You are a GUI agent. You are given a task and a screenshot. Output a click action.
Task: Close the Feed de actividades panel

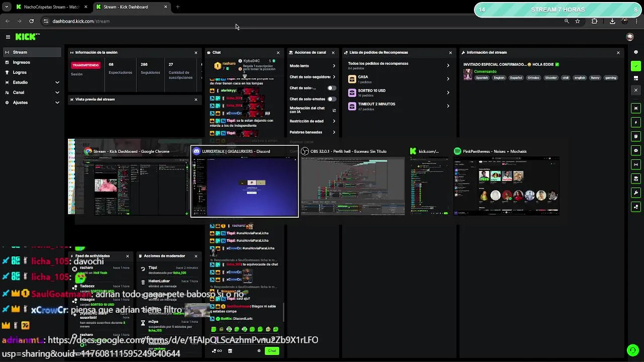pyautogui.click(x=127, y=256)
